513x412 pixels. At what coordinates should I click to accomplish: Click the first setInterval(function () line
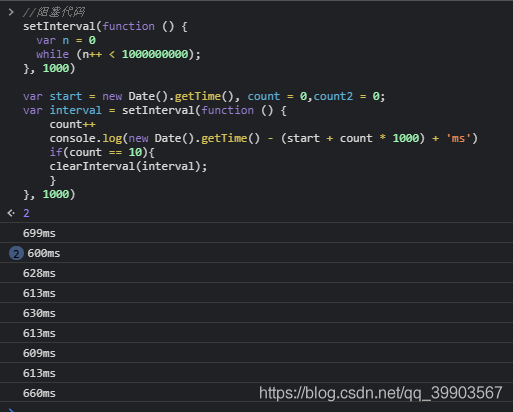105,26
